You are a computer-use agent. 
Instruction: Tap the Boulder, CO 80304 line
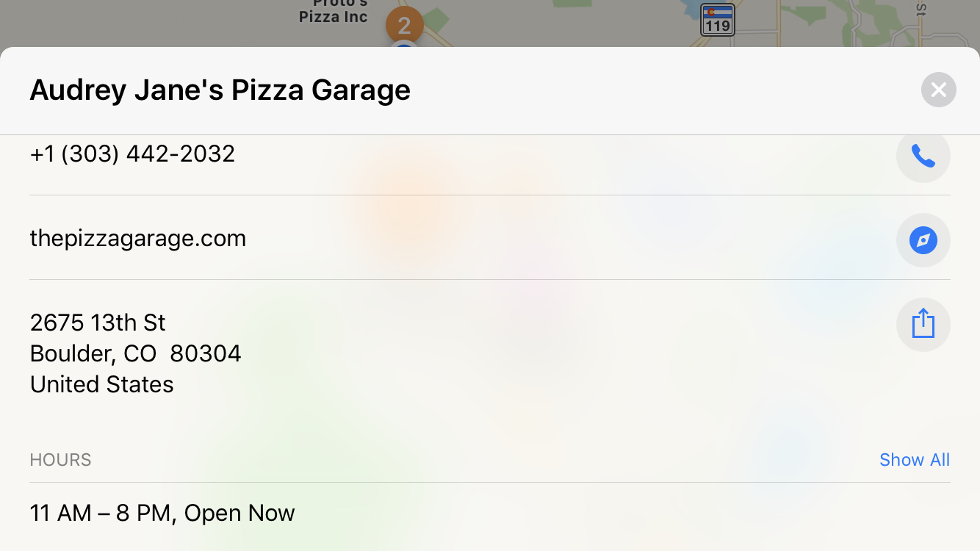[136, 353]
